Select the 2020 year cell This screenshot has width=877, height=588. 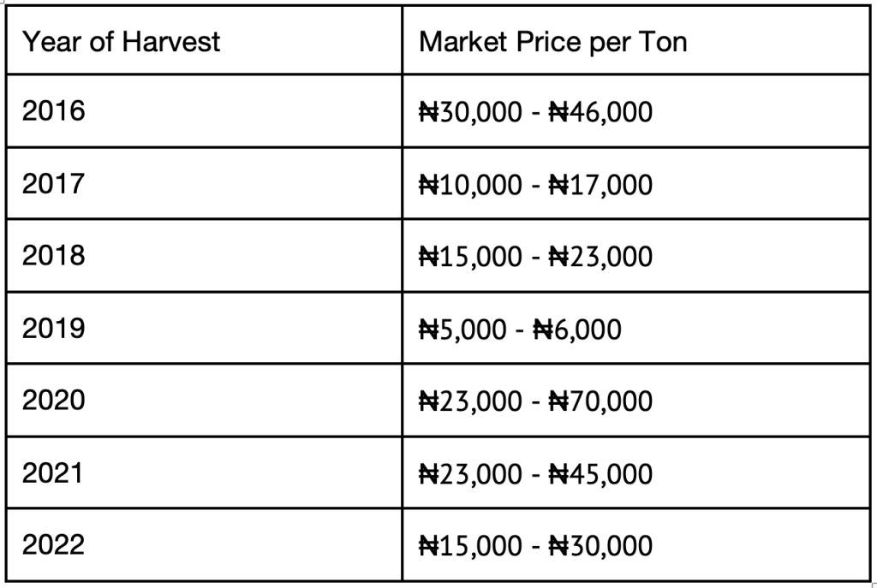click(x=204, y=401)
